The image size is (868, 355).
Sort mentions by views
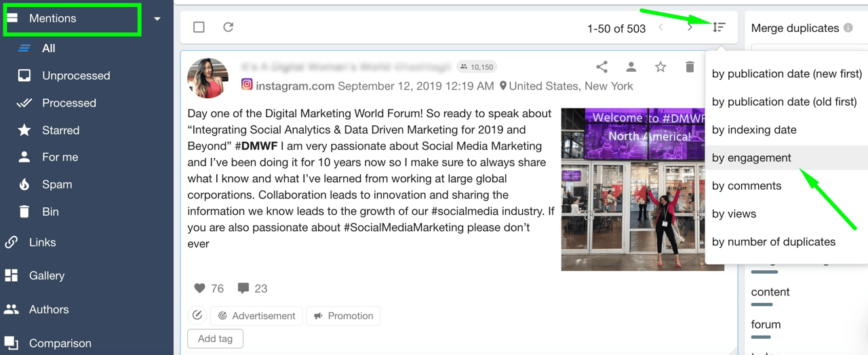[787, 213]
